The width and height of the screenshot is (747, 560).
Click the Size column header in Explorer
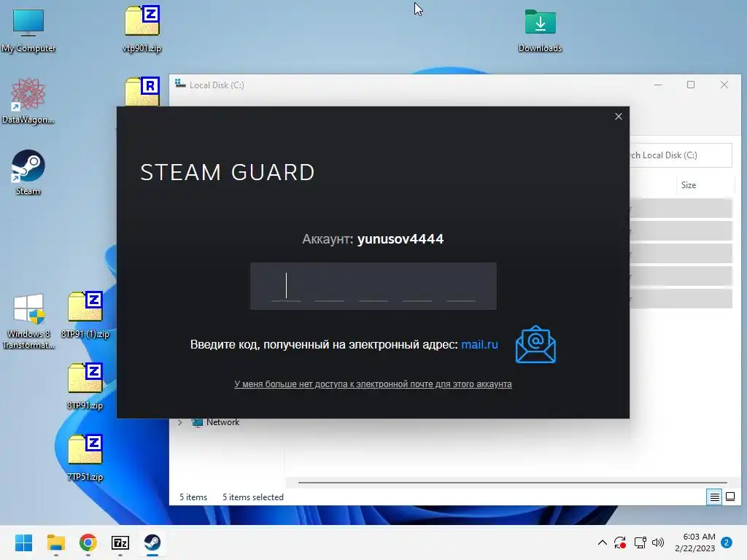[689, 185]
